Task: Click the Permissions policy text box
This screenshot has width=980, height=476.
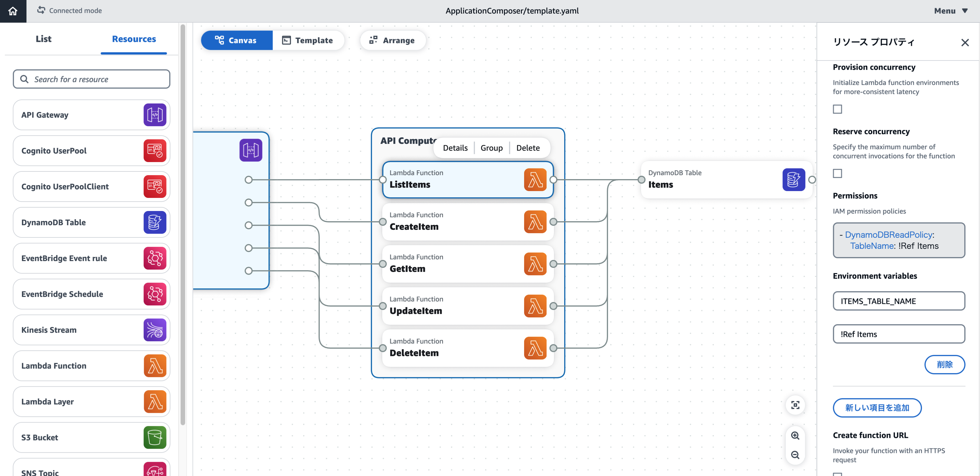Action: coord(899,240)
